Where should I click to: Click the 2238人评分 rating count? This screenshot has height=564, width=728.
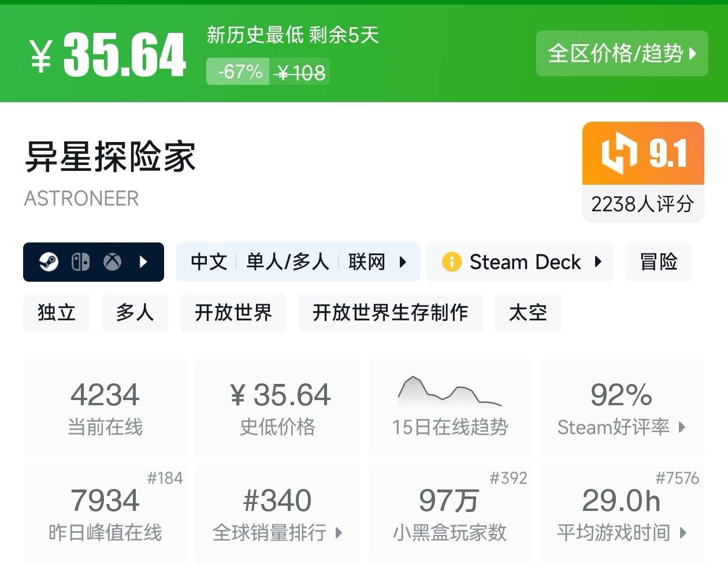(643, 204)
